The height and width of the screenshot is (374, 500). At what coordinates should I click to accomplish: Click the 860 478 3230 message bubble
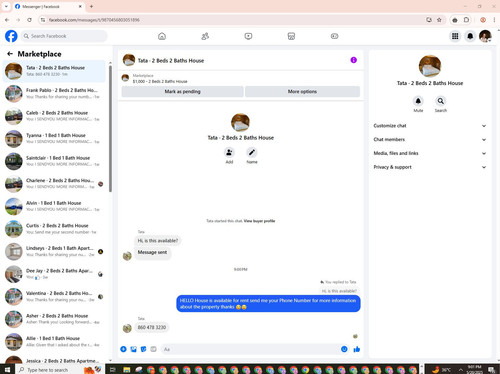point(152,327)
